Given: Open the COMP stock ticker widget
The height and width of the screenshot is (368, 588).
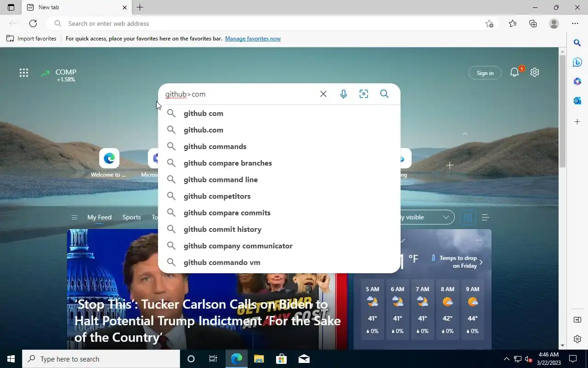Looking at the screenshot, I should click(x=58, y=75).
